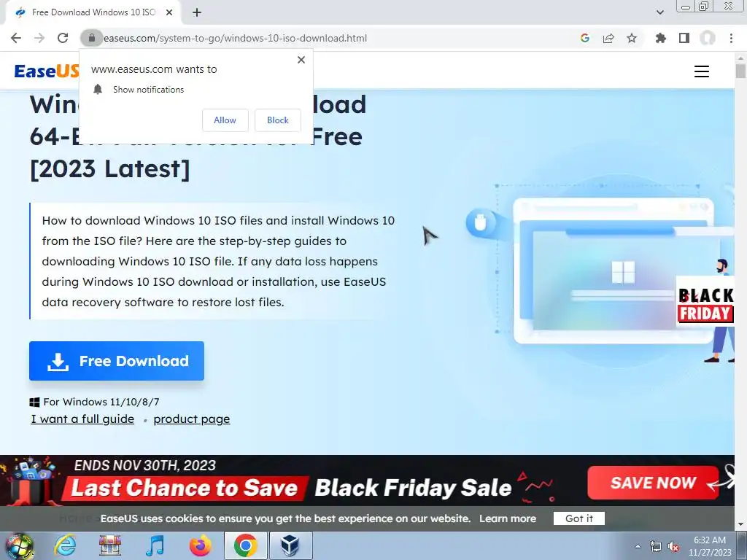Open Chrome three-dot menu
This screenshot has height=560, width=747.
(731, 38)
